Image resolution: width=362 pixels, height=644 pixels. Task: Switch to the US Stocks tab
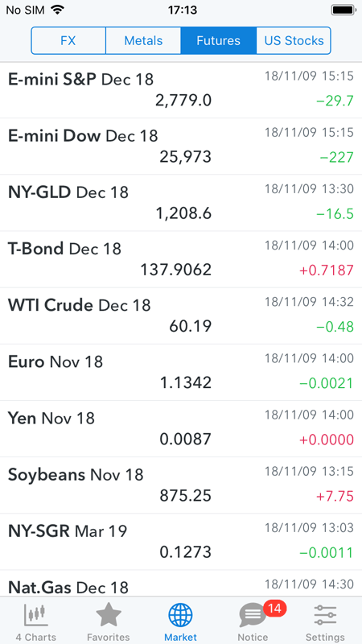pos(294,41)
